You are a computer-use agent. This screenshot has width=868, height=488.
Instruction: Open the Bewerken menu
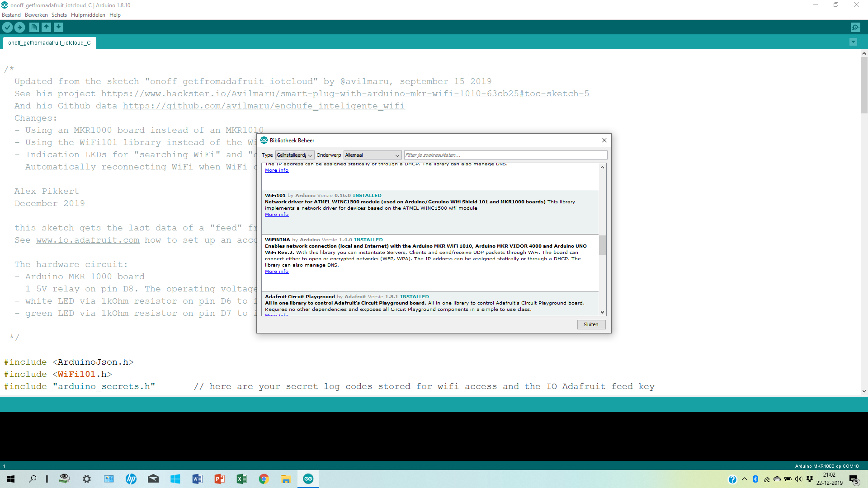[x=36, y=15]
